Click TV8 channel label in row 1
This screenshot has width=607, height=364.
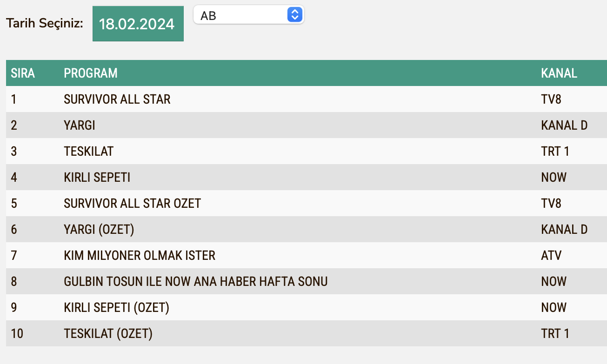tap(551, 99)
